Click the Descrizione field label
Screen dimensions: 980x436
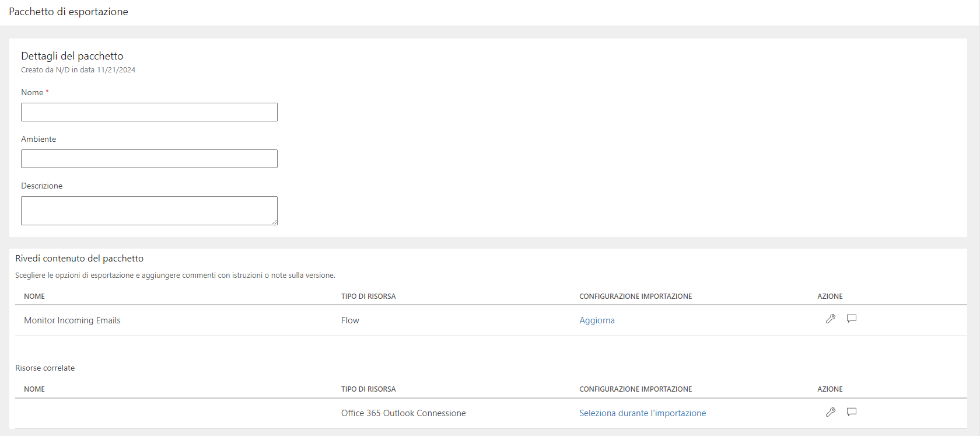[42, 186]
